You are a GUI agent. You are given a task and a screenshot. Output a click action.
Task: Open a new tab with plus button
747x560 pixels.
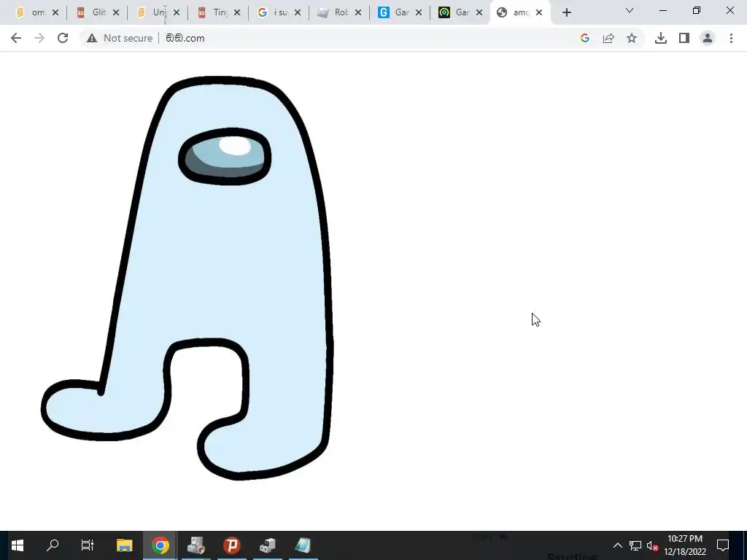coord(566,12)
